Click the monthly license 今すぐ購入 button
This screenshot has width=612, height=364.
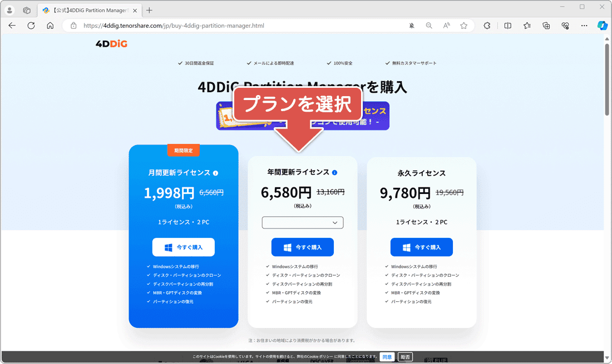click(184, 247)
